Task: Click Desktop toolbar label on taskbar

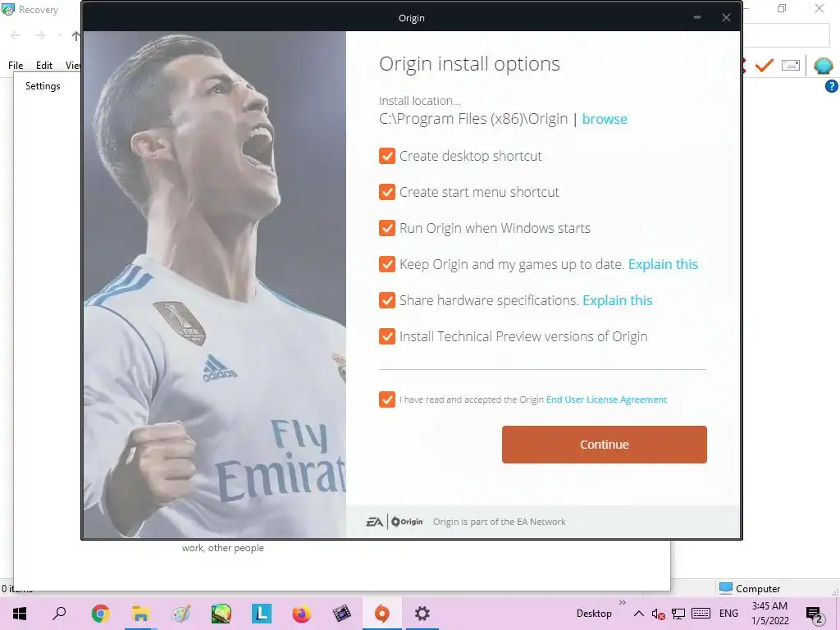Action: [594, 614]
